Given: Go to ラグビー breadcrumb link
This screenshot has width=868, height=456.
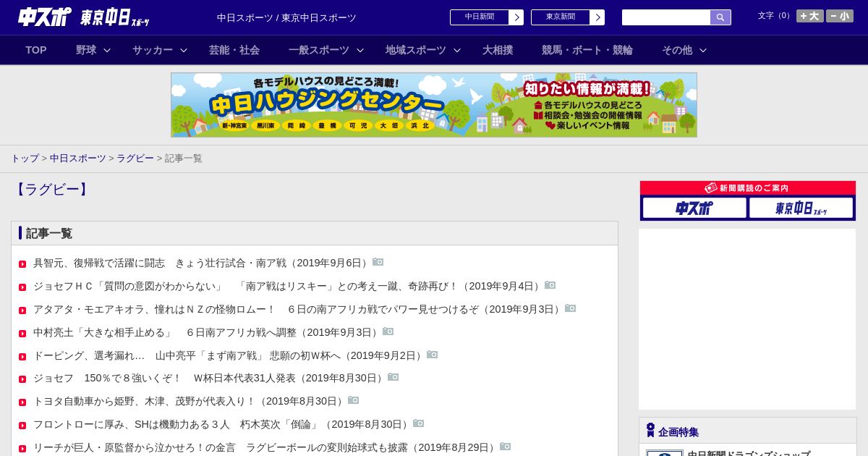Looking at the screenshot, I should point(135,158).
